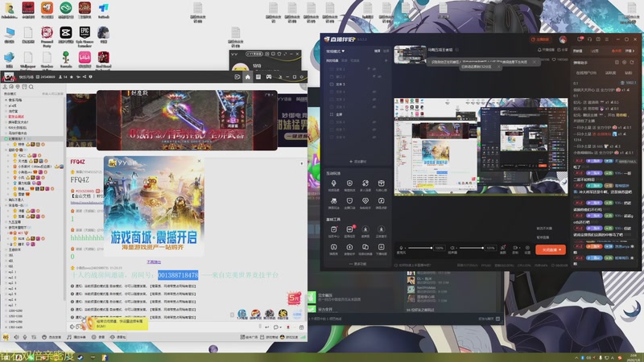Viewport: 644px width, 362px height.
Task: Open the 常规模式 mode dropdown
Action: point(336,51)
